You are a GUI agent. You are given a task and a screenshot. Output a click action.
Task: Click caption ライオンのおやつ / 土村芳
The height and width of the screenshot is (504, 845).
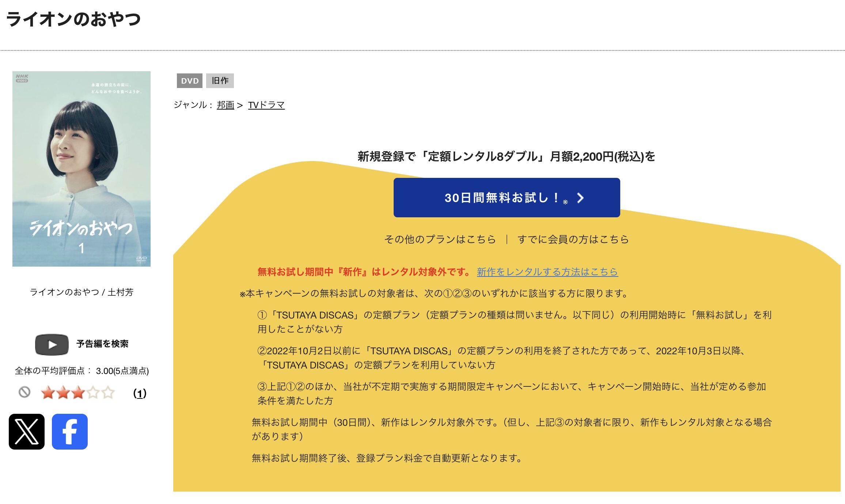point(82,292)
